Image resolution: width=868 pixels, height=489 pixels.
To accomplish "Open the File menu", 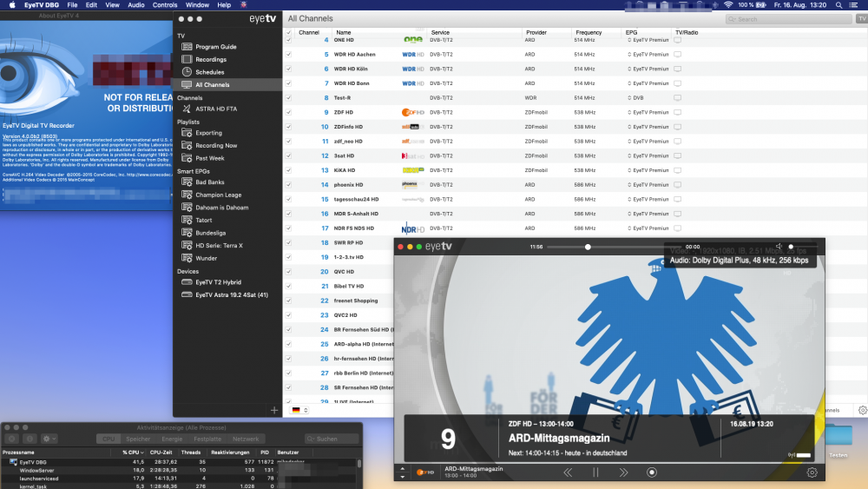I will (x=73, y=5).
